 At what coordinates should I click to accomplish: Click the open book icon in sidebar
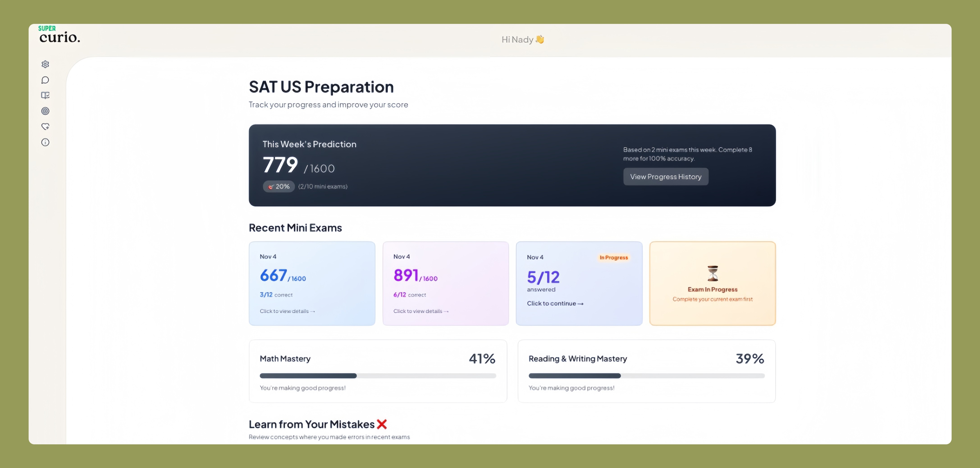(45, 96)
